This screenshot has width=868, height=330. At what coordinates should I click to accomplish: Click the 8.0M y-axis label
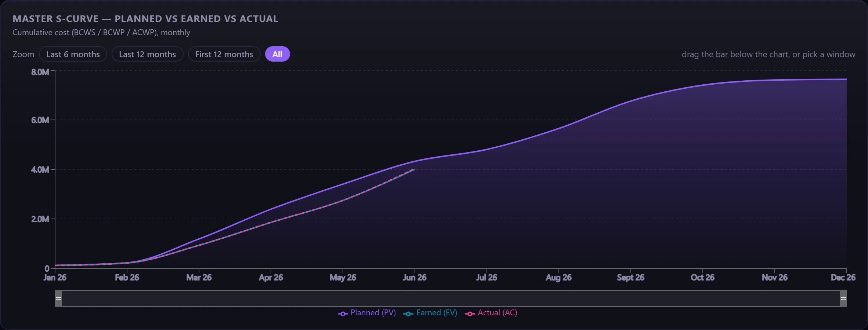(40, 72)
